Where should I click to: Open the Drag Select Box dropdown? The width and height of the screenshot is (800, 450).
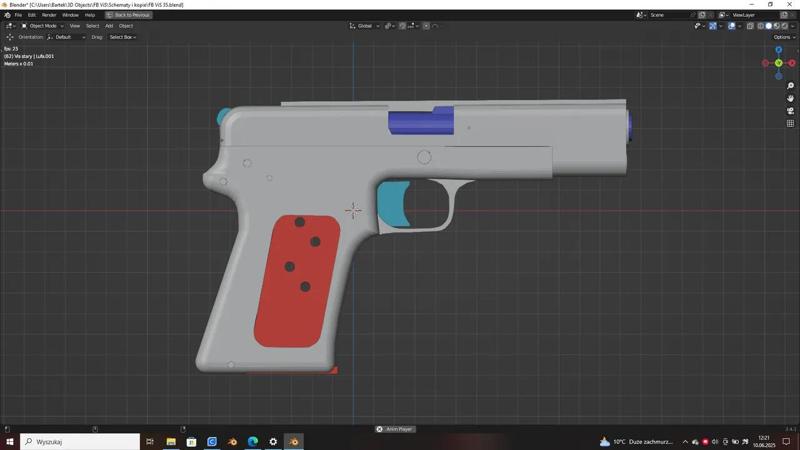click(122, 37)
